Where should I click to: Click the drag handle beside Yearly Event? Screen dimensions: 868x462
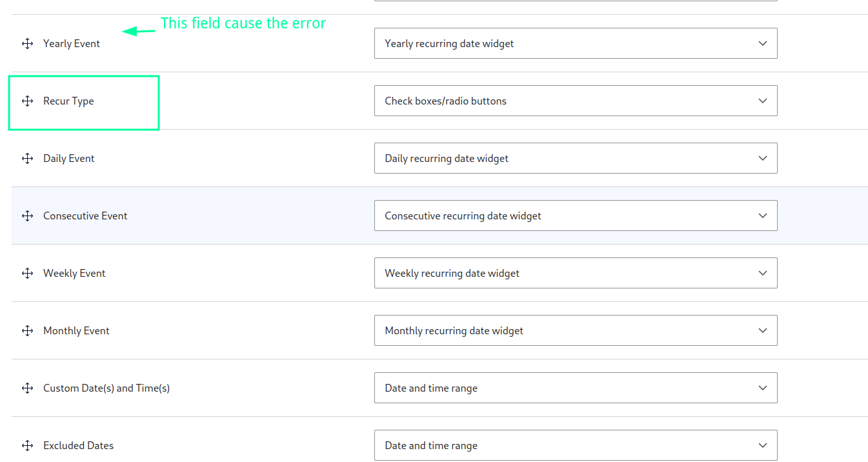[27, 44]
